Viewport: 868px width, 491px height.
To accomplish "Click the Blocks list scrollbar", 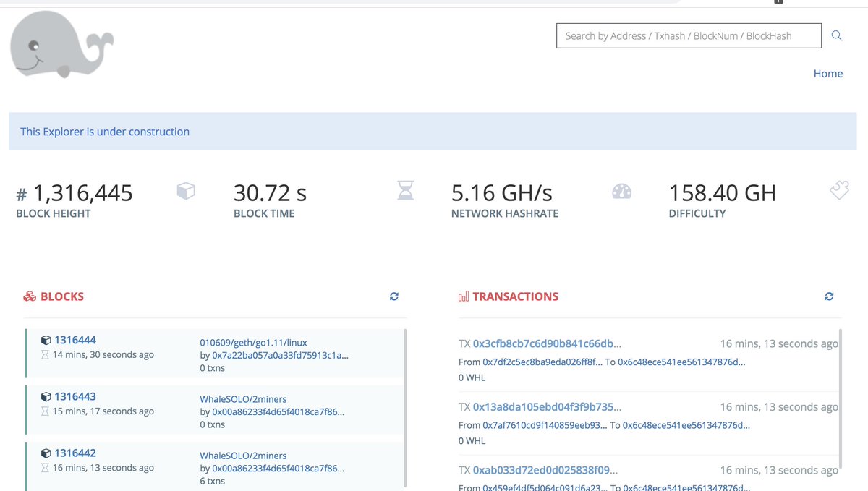I will click(405, 407).
